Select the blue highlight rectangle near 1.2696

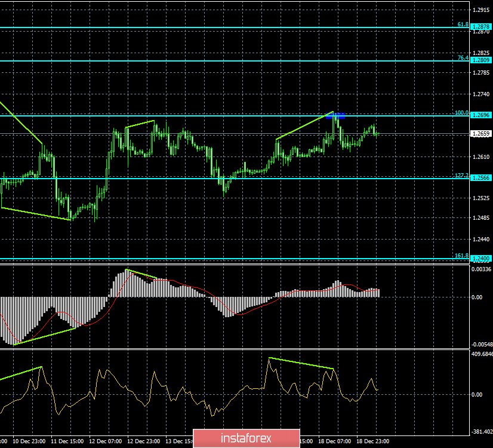tap(335, 116)
